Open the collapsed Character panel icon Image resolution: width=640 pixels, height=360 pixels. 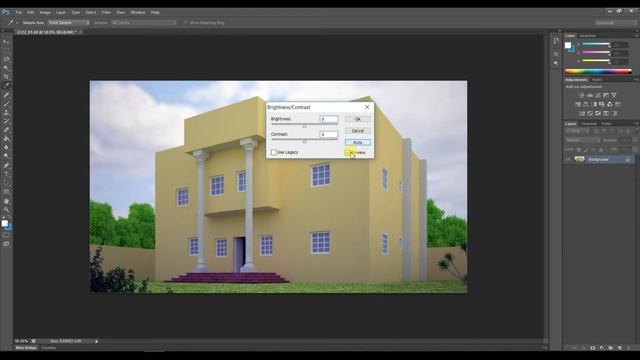click(556, 54)
